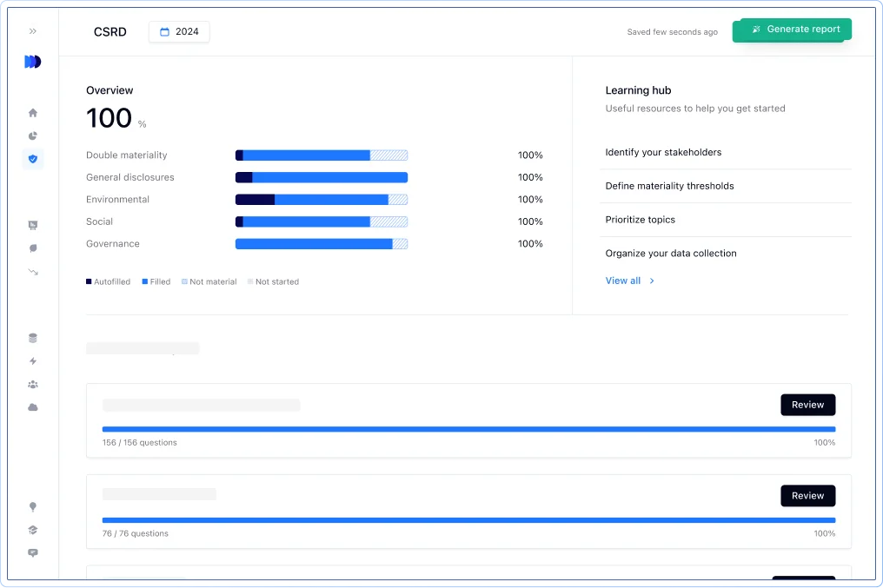The width and height of the screenshot is (883, 588).
Task: Select the sustainability leaf icon
Action: (x=33, y=248)
